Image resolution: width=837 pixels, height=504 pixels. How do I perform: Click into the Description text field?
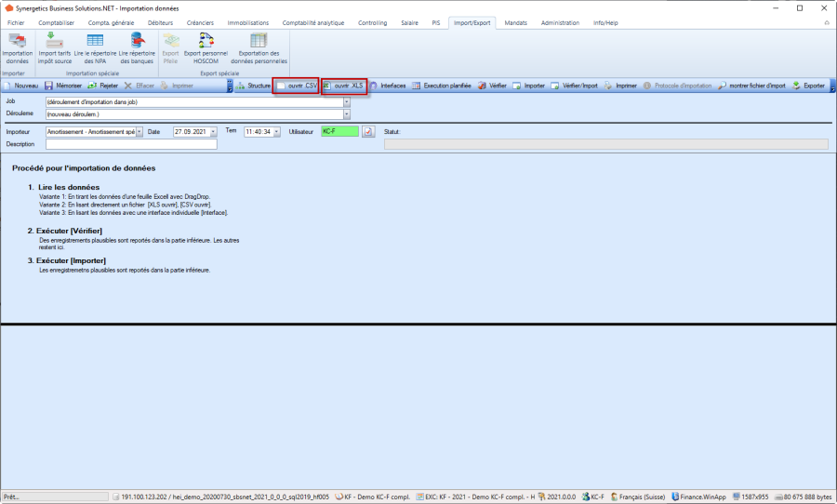130,144
